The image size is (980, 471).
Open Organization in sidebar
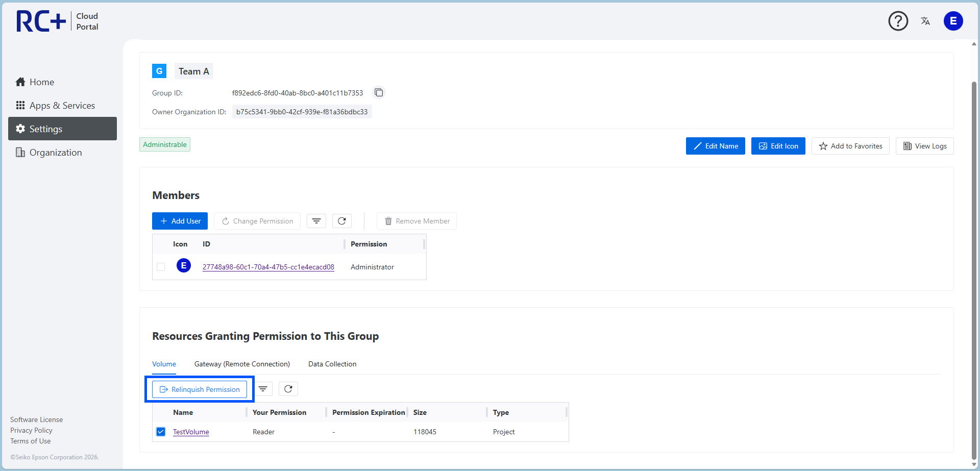coord(62,152)
